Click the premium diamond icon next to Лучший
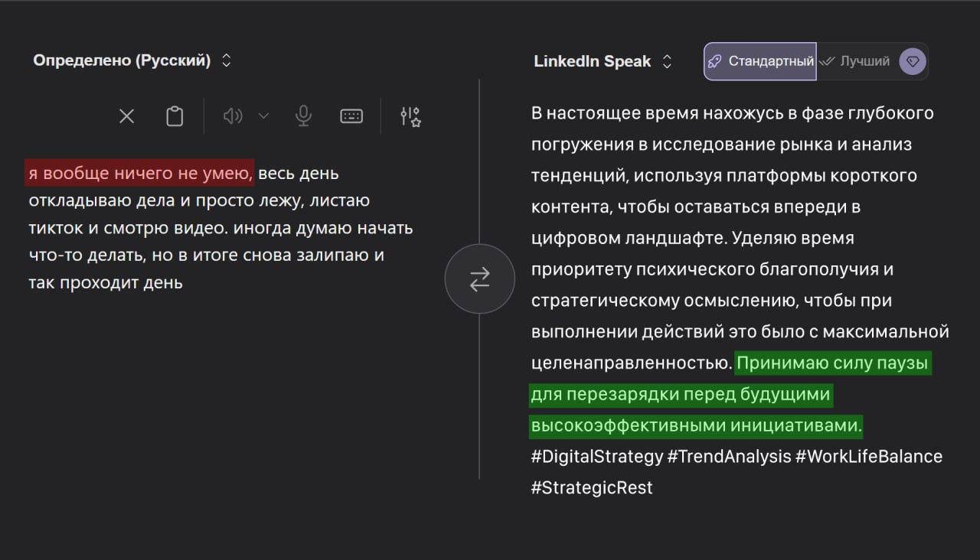 [912, 61]
